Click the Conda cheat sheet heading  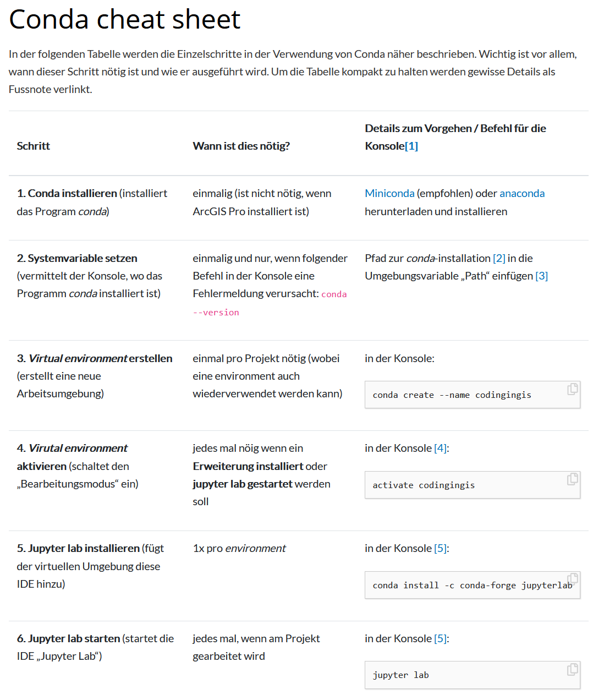[125, 19]
